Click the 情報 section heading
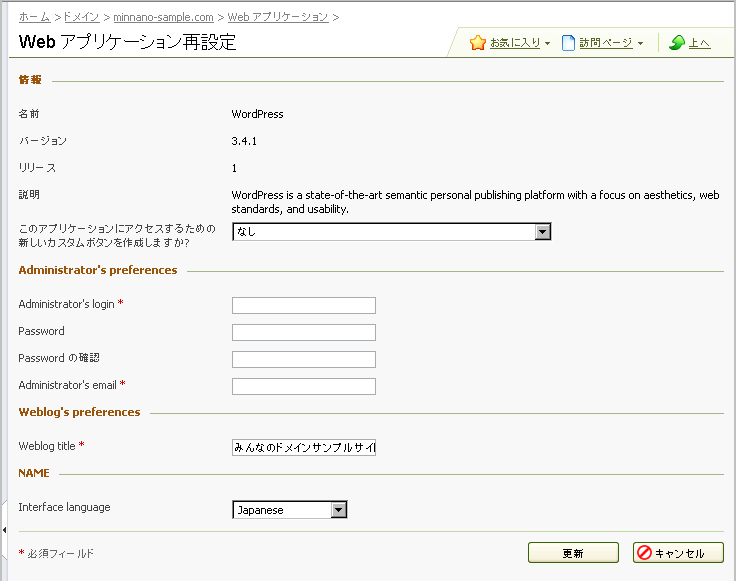Screen dimensions: 736x581 point(30,80)
